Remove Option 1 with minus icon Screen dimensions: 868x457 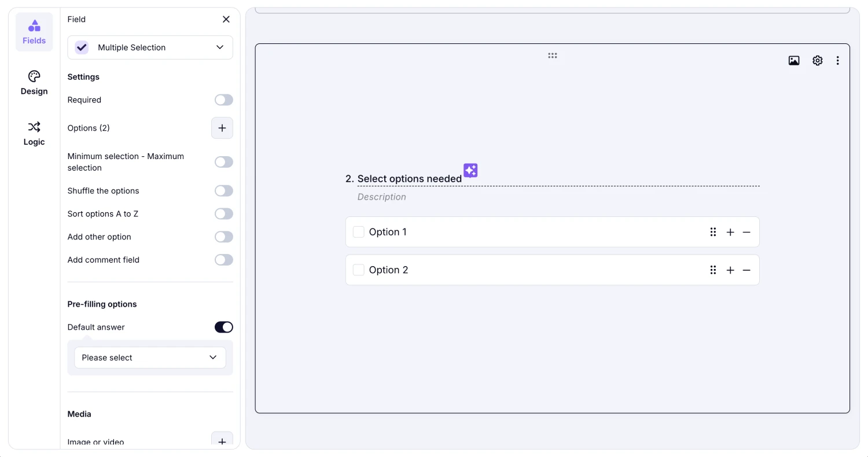click(746, 232)
